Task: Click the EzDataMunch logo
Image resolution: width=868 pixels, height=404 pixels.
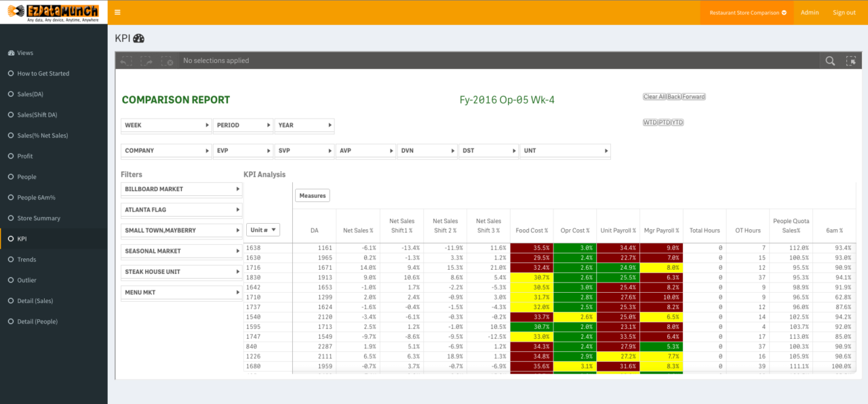Action: [54, 12]
